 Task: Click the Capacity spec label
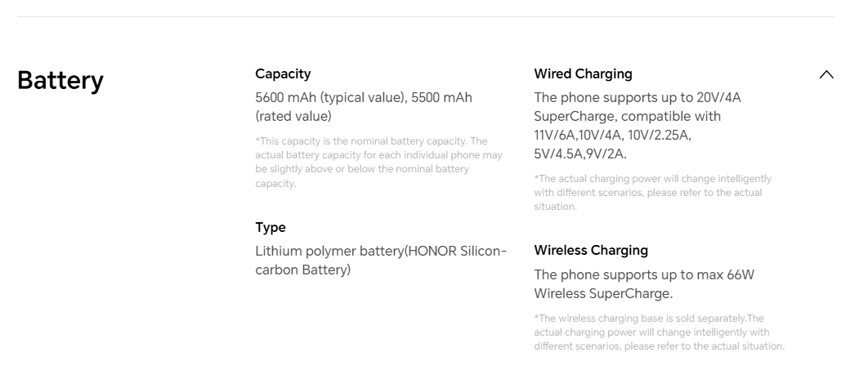tap(283, 74)
